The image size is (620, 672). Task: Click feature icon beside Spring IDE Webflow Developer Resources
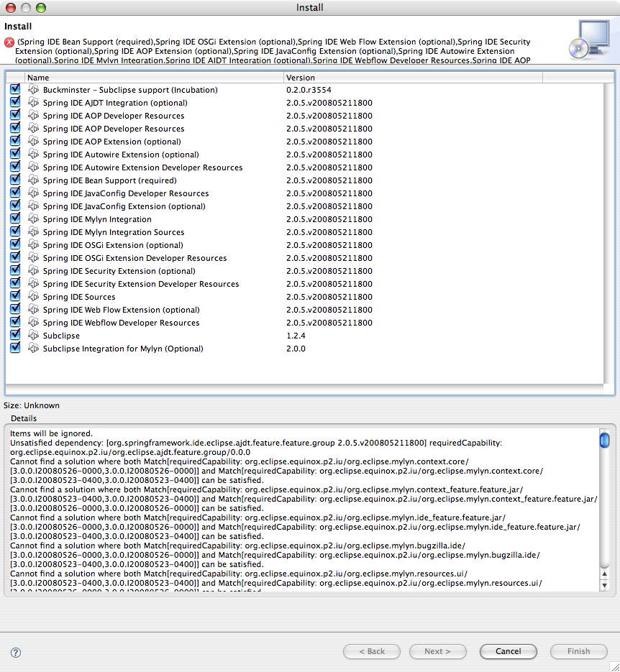[33, 322]
